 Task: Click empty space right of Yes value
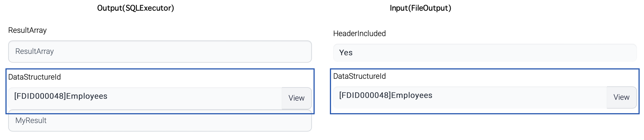coord(503,53)
